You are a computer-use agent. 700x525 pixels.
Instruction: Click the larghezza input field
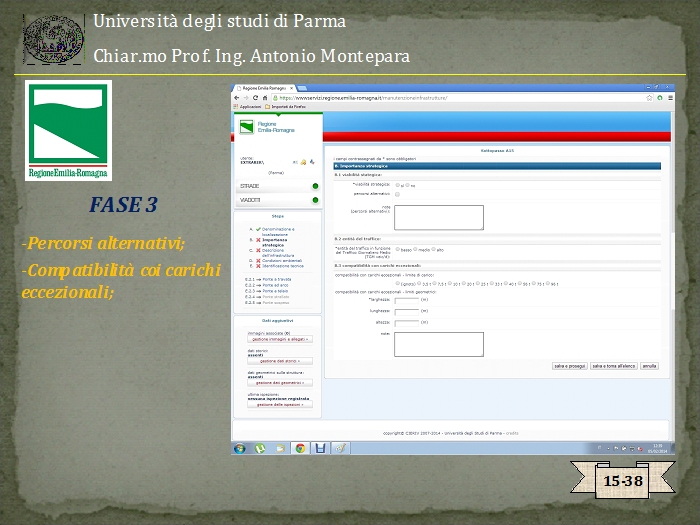click(x=406, y=299)
